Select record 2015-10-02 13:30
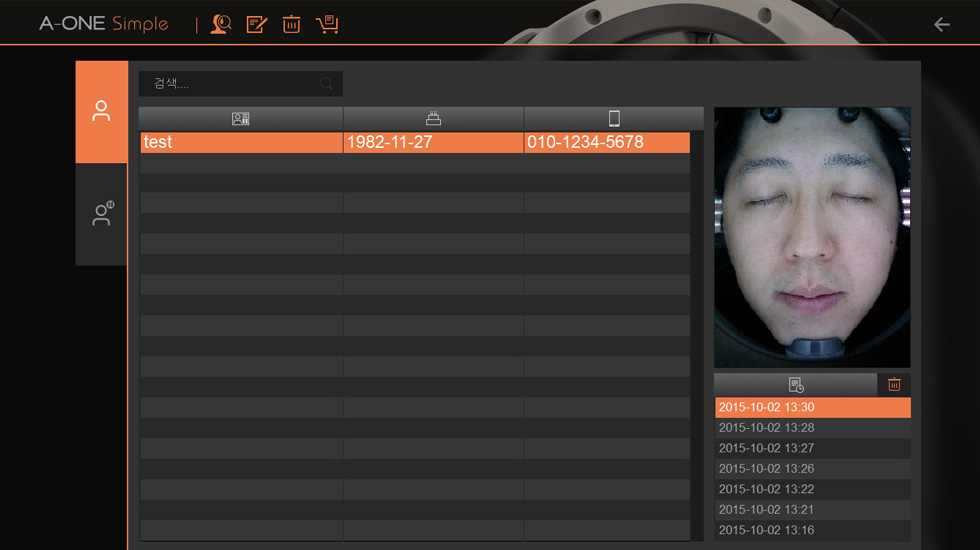 (812, 408)
